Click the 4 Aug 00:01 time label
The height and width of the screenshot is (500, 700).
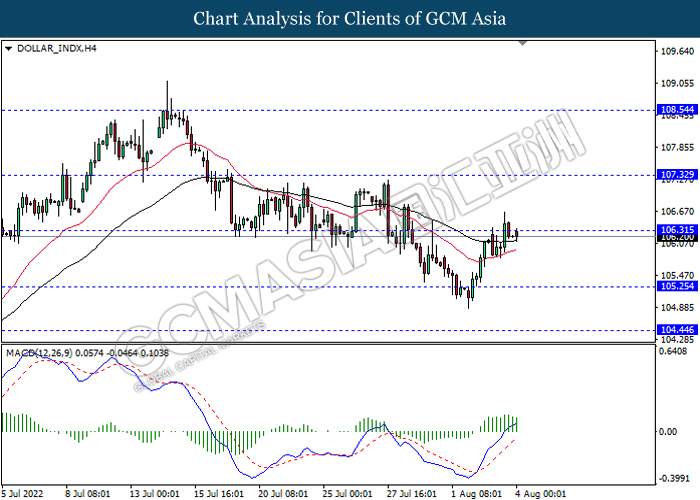pos(540,494)
